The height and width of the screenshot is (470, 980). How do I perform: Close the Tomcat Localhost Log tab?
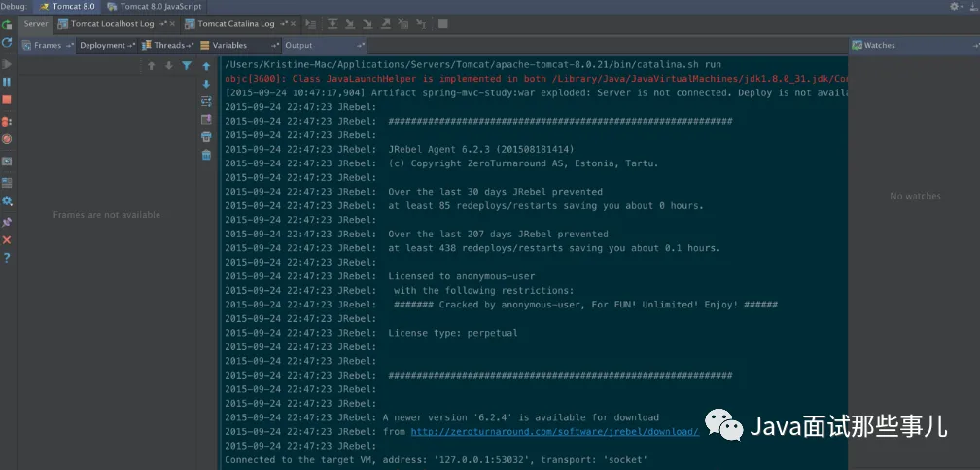point(171,23)
